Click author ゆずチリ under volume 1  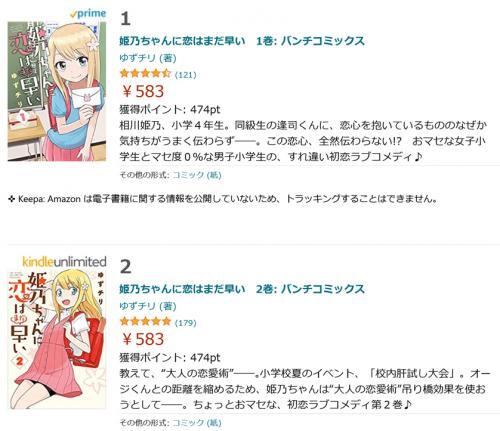point(148,58)
